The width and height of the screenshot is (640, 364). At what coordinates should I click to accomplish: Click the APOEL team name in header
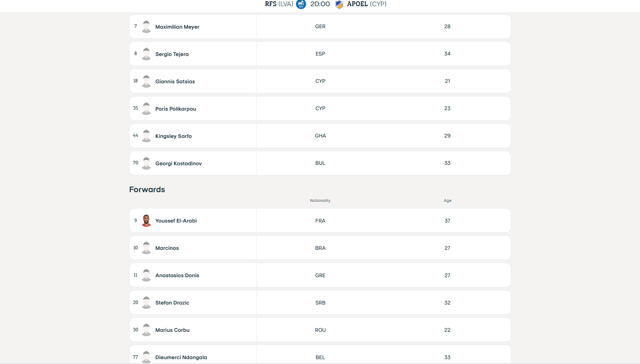pyautogui.click(x=357, y=4)
